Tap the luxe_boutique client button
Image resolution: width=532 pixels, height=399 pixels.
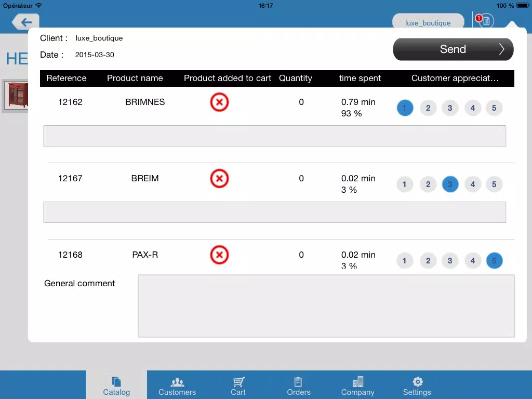[x=428, y=21]
